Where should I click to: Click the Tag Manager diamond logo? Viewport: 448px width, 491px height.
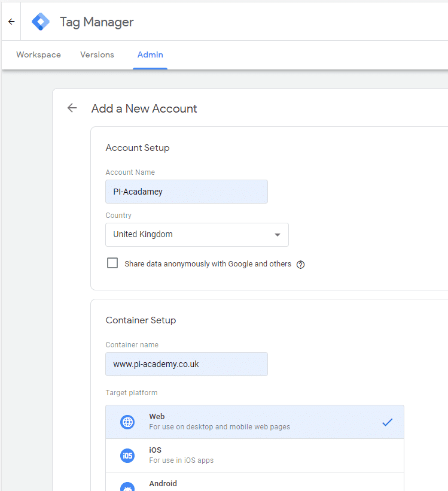[41, 22]
